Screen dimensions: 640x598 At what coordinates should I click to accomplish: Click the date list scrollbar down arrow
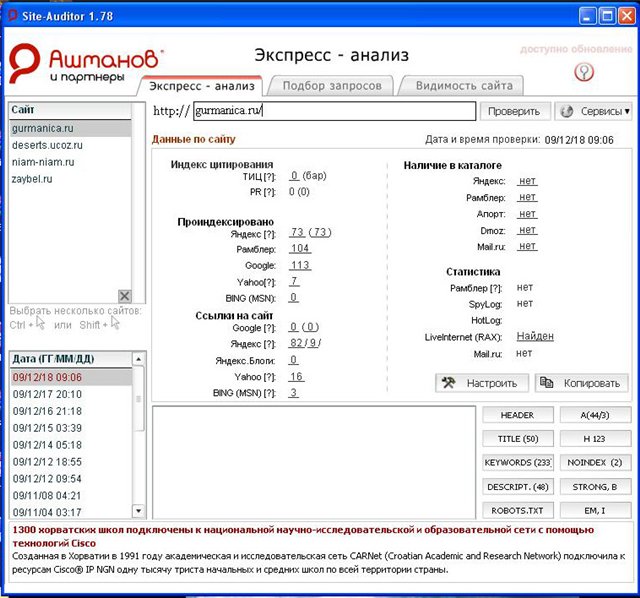[139, 511]
